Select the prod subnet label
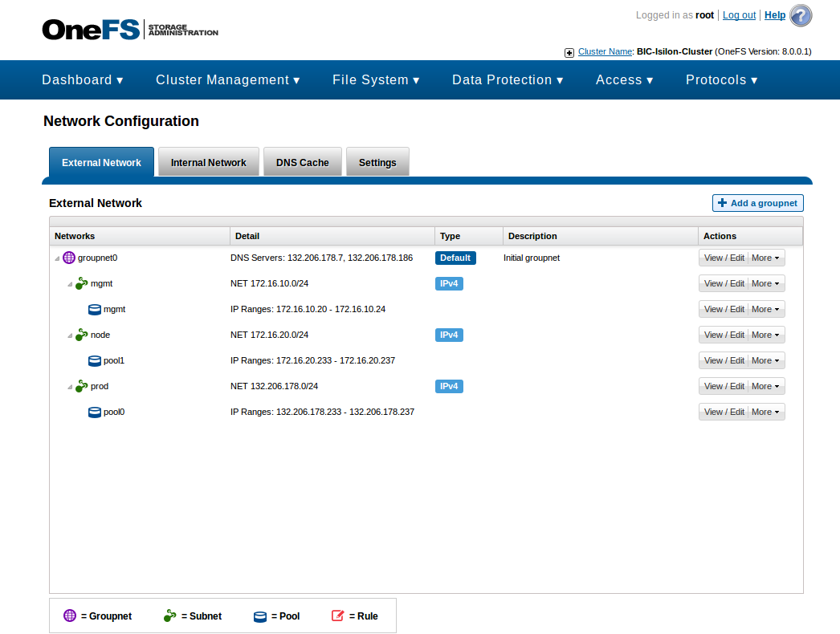The width and height of the screenshot is (840, 634). point(100,386)
